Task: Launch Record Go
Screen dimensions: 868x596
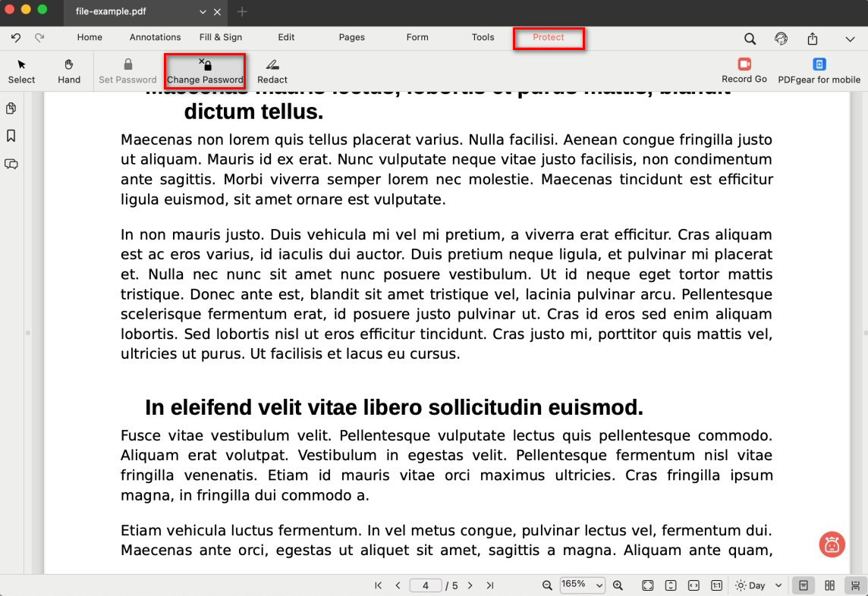Action: tap(744, 71)
